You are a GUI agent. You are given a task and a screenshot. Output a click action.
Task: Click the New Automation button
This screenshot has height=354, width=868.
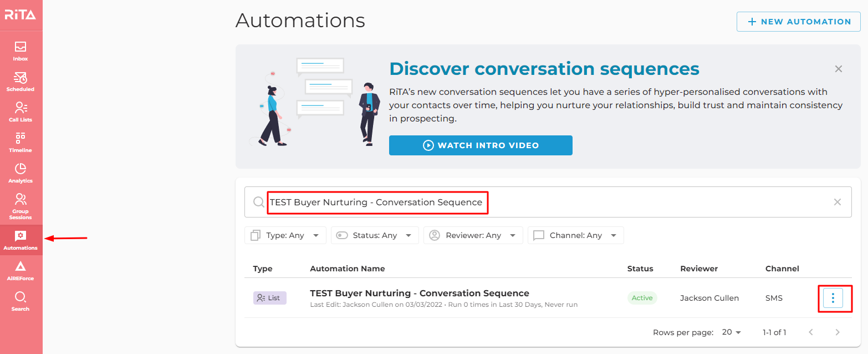799,22
